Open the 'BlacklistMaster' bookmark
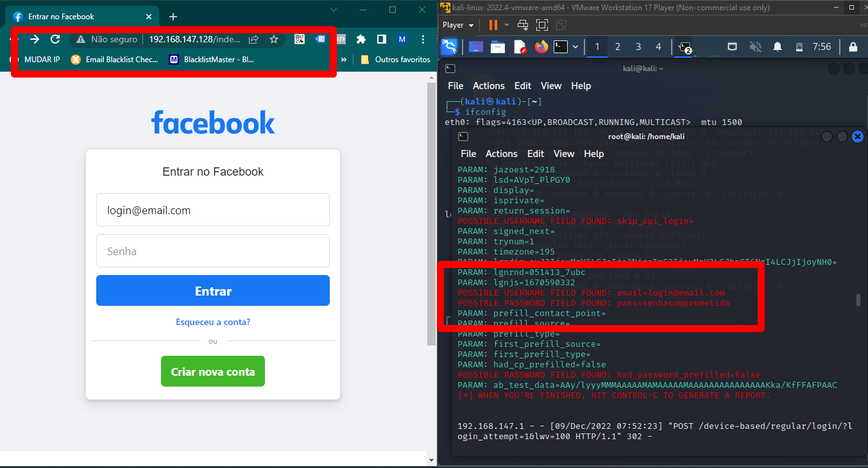Viewport: 868px width, 468px height. click(x=212, y=59)
